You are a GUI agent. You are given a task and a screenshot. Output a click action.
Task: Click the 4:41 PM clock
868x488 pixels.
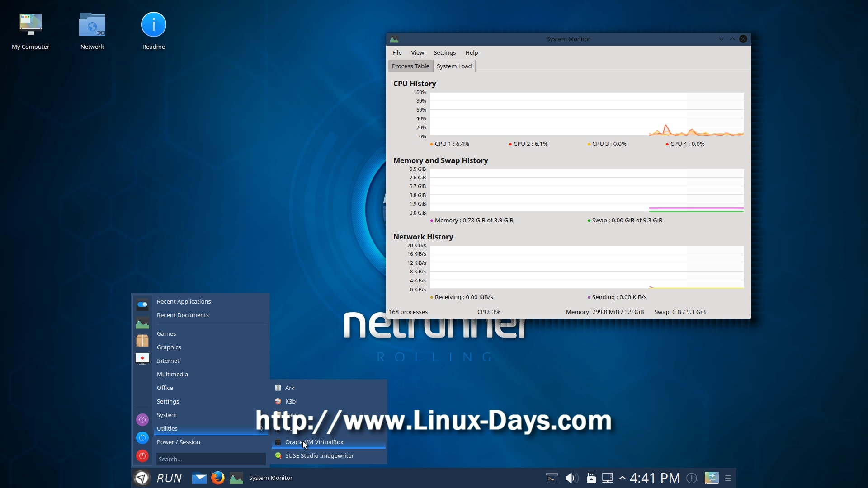(x=655, y=478)
